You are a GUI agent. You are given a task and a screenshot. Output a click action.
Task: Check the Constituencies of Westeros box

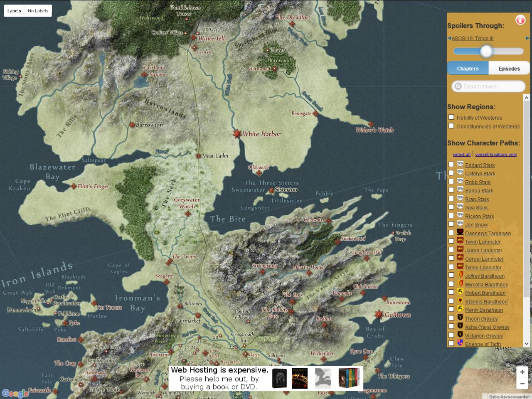click(x=451, y=126)
